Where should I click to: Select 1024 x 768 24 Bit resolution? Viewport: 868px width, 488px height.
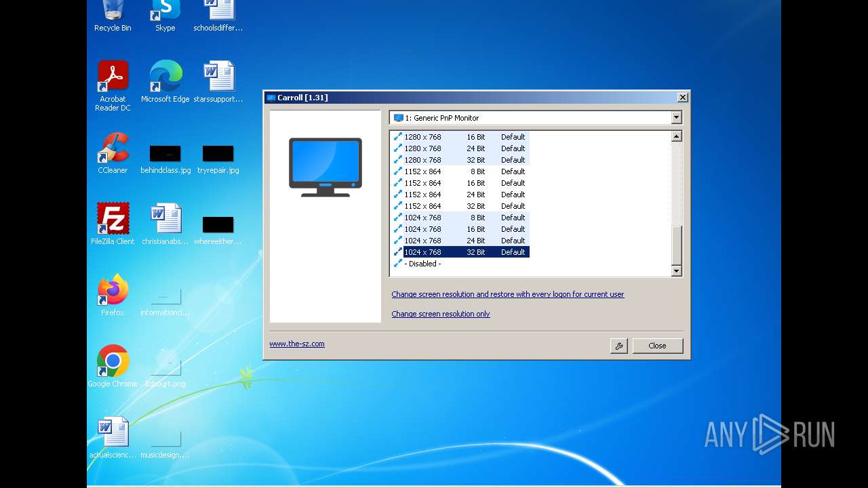tap(460, 241)
